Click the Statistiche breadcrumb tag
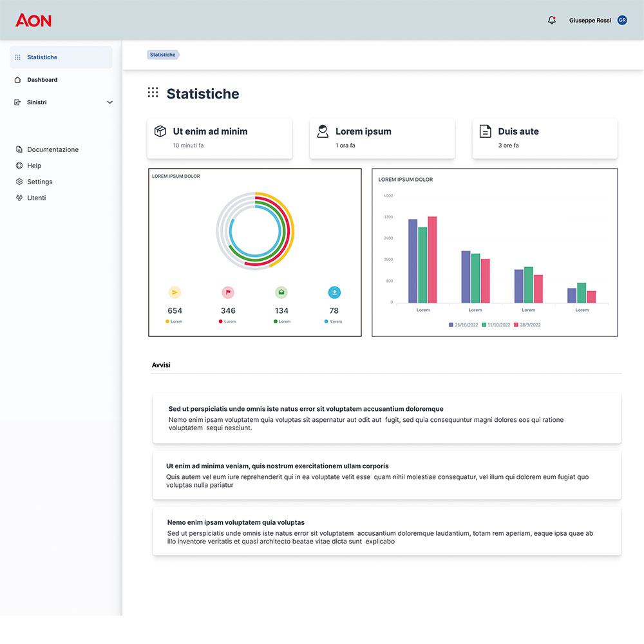The height and width of the screenshot is (644, 644). 162,55
